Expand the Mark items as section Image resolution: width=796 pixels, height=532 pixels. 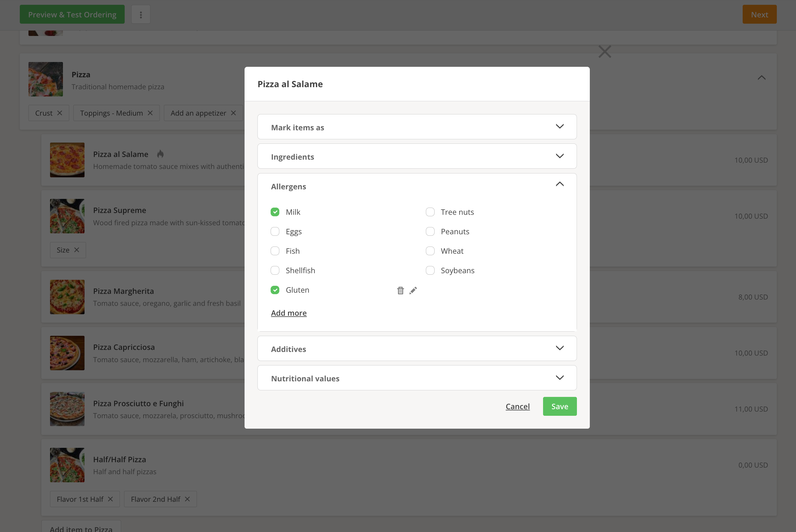pos(417,127)
